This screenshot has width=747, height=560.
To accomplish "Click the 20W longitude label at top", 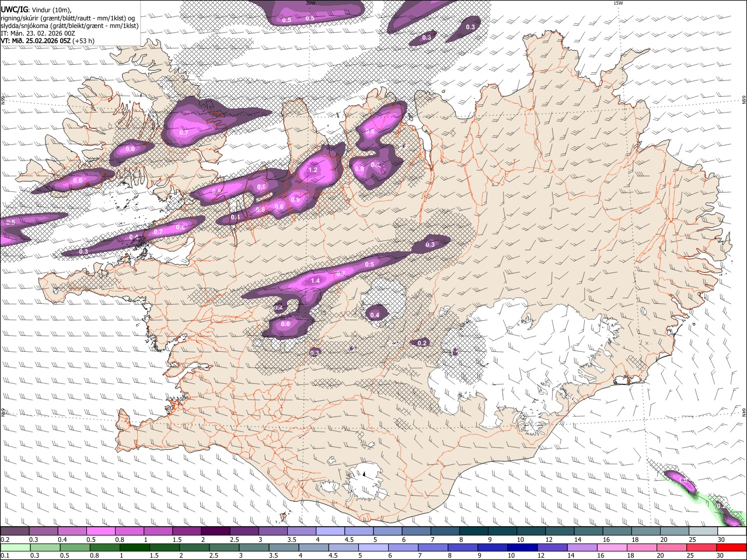I will coord(310,3).
